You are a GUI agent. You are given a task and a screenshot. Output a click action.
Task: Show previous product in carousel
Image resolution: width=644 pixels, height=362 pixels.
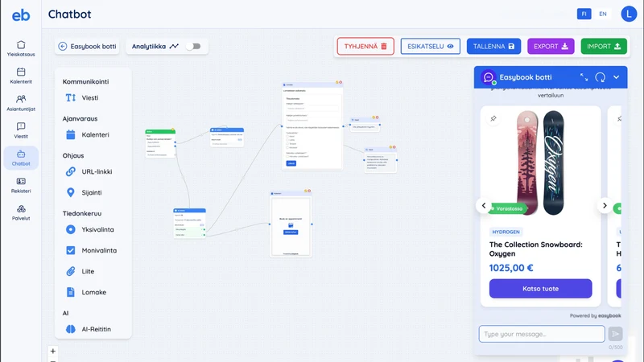tap(484, 206)
